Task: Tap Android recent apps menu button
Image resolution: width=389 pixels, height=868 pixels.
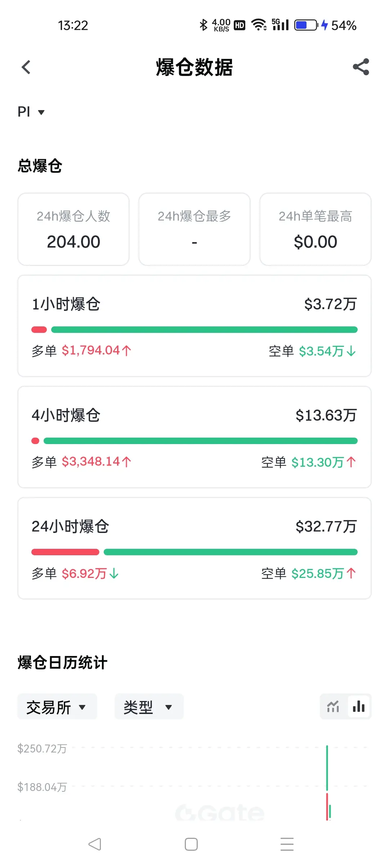Action: [x=287, y=844]
